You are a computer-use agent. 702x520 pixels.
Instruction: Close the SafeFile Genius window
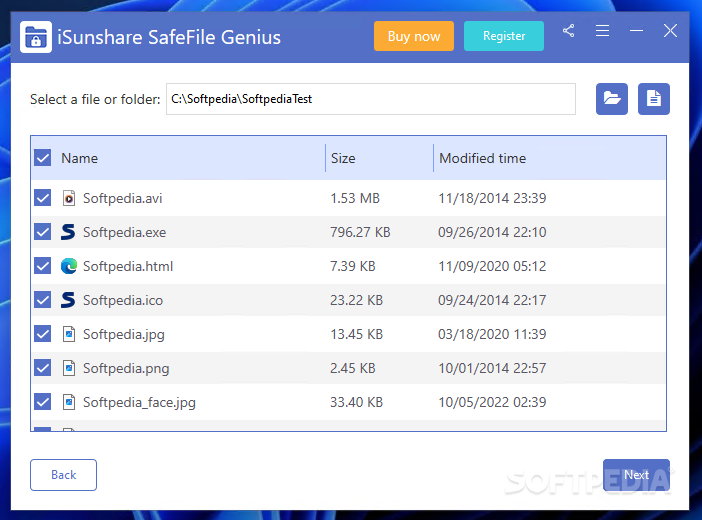coord(670,31)
